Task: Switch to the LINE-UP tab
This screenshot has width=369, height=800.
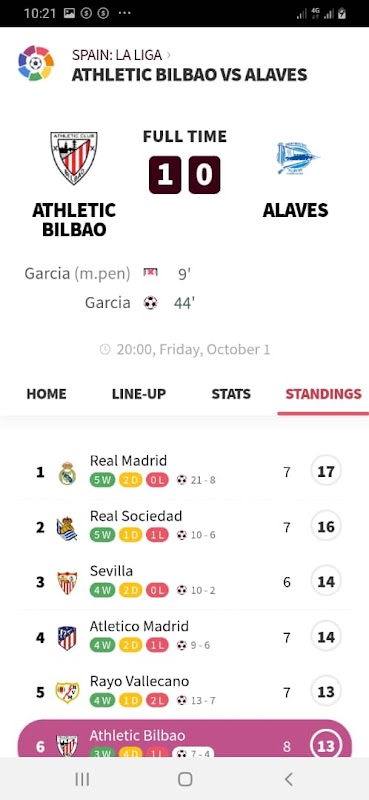Action: coord(139,394)
